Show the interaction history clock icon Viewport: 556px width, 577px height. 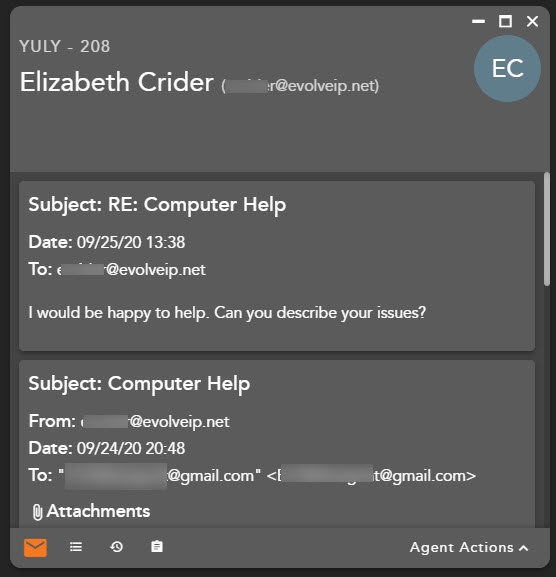[x=116, y=547]
